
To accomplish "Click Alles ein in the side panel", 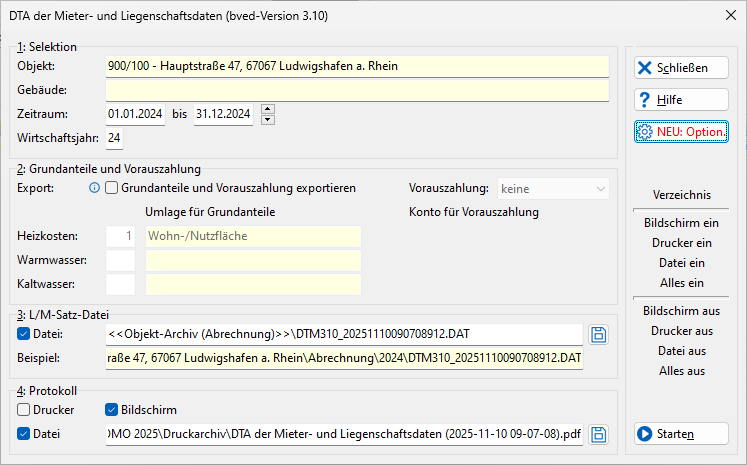I will [x=681, y=283].
